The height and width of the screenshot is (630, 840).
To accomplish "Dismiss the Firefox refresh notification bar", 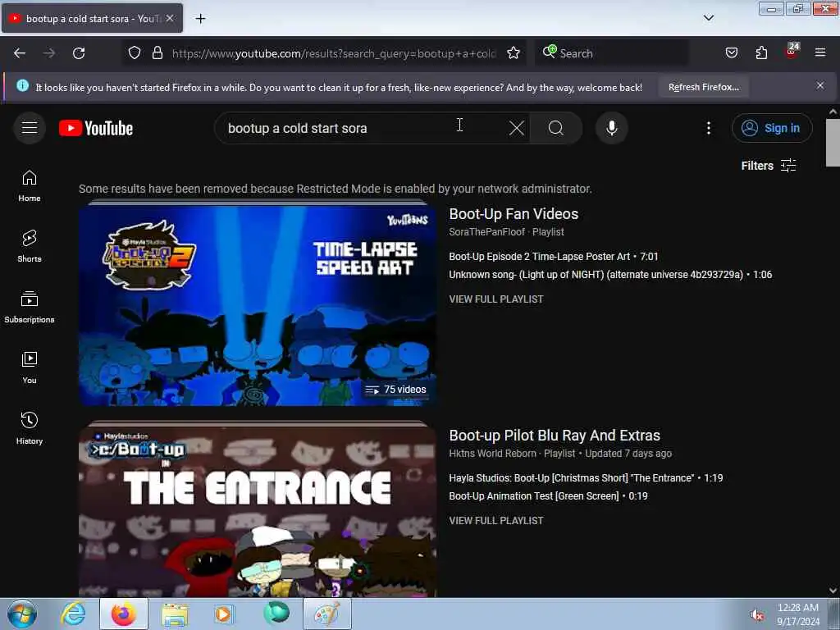I will tap(819, 85).
